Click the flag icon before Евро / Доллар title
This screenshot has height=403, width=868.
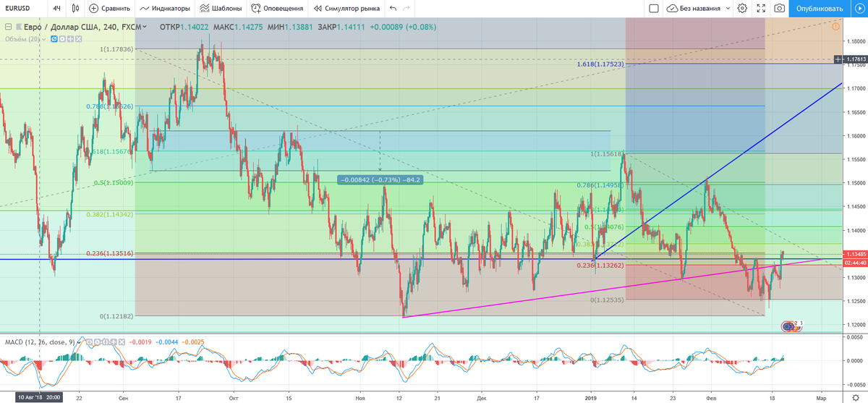[19, 27]
